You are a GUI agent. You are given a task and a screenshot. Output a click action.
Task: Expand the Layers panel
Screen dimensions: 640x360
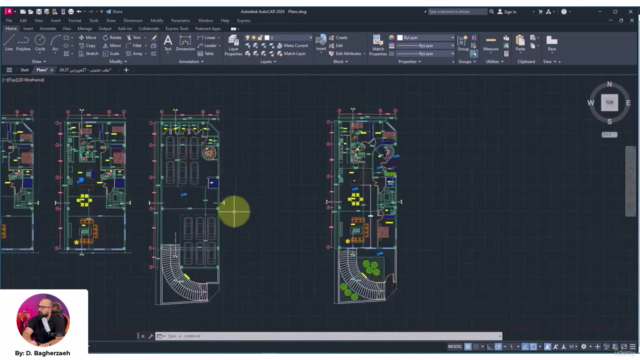[268, 62]
